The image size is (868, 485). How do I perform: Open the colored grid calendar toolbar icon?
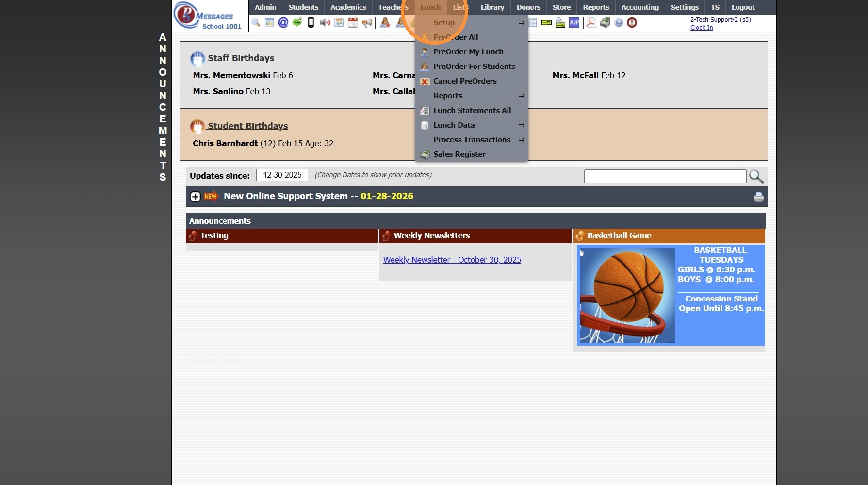point(269,23)
